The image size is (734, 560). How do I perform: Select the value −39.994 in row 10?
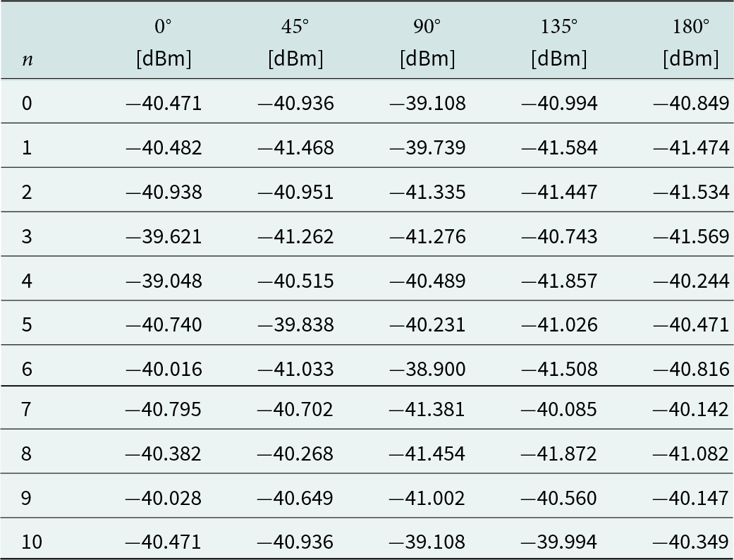click(559, 542)
